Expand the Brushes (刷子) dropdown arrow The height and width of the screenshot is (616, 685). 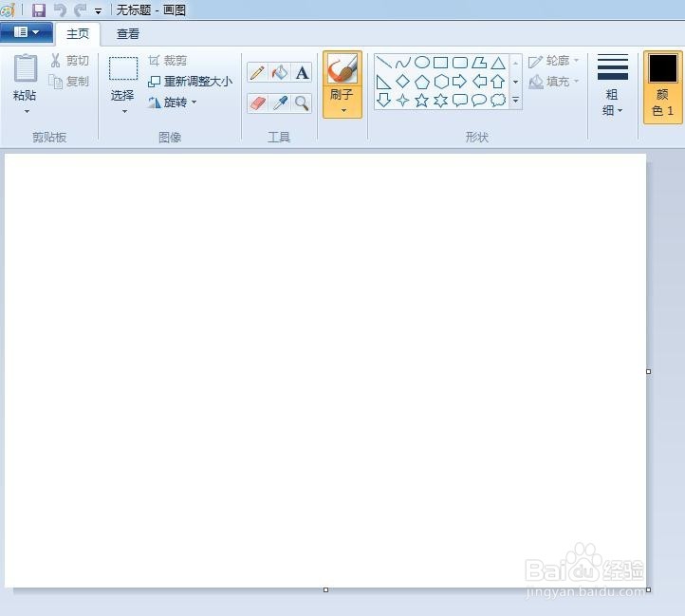coord(343,110)
